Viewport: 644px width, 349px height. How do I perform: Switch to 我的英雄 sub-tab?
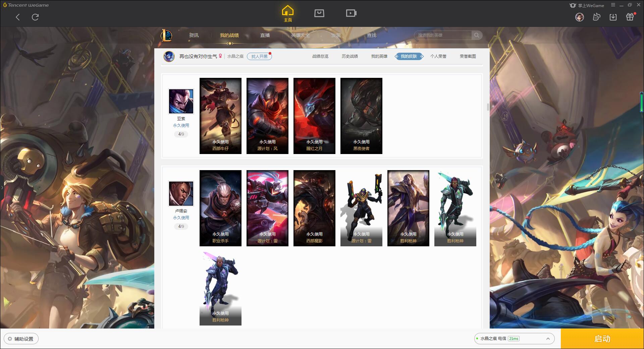pos(379,56)
